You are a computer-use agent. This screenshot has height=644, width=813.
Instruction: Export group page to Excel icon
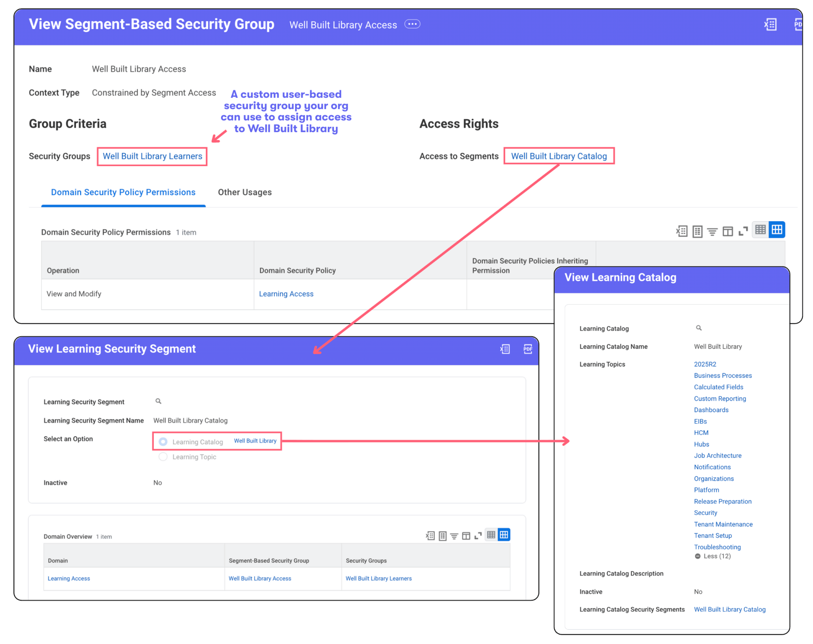point(770,25)
